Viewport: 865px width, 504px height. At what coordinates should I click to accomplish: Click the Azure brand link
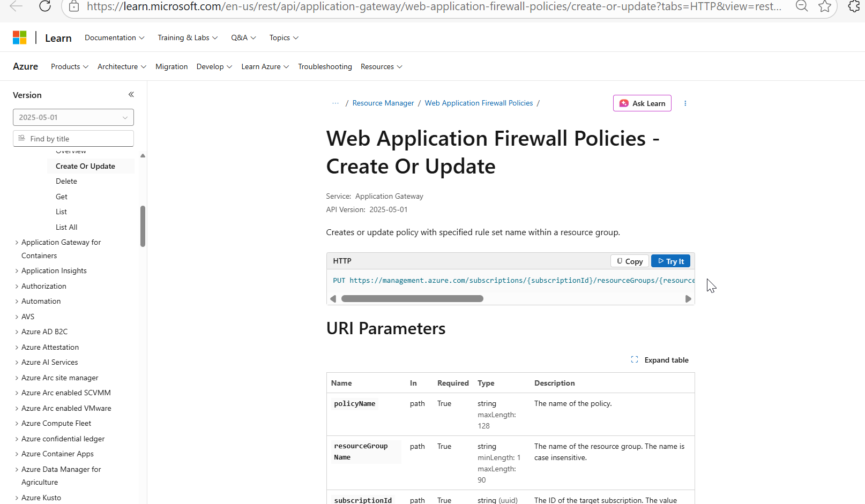pos(26,66)
